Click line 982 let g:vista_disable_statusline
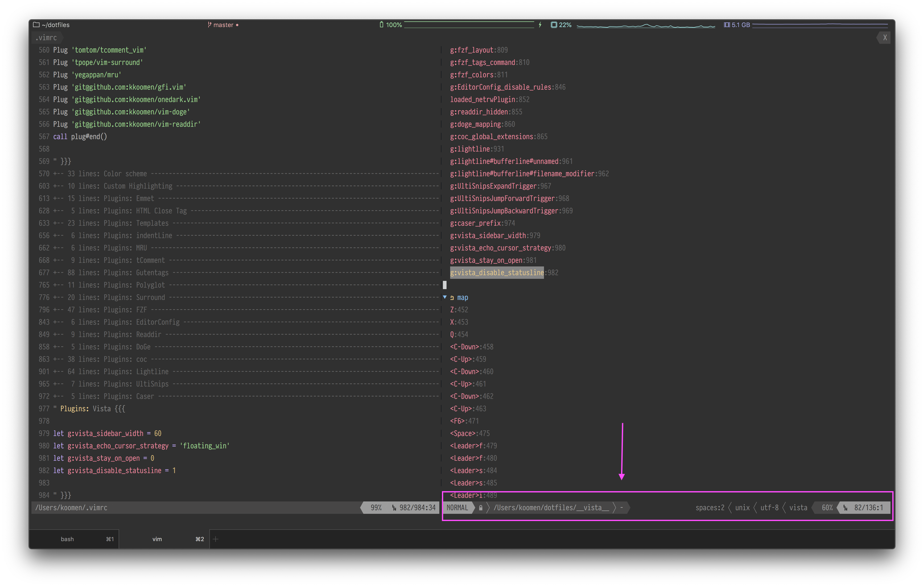The width and height of the screenshot is (924, 587). click(114, 471)
